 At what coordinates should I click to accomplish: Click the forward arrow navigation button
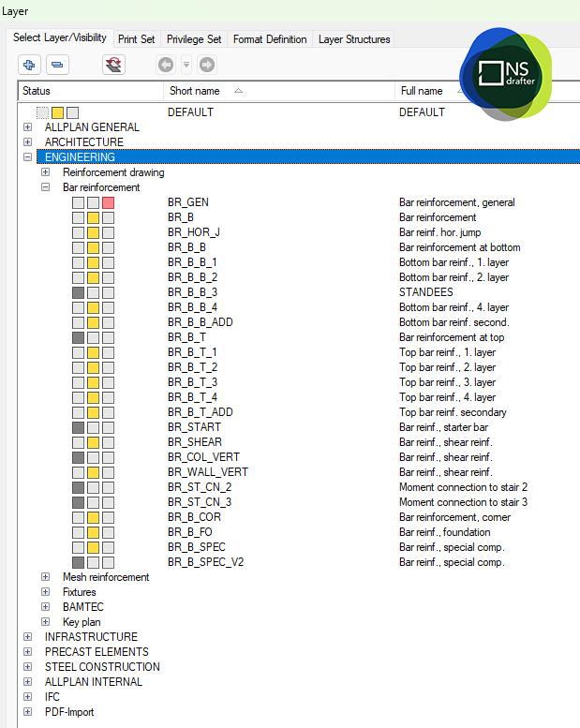(x=207, y=65)
